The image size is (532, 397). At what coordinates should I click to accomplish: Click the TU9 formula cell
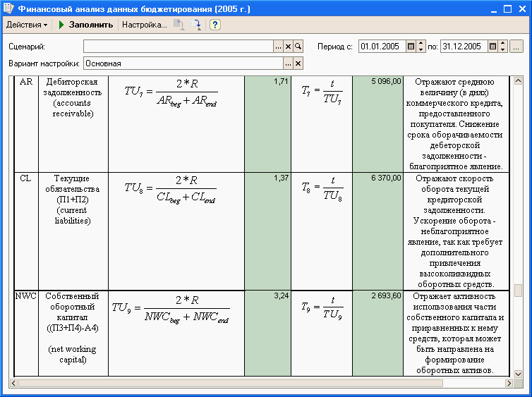pos(176,334)
